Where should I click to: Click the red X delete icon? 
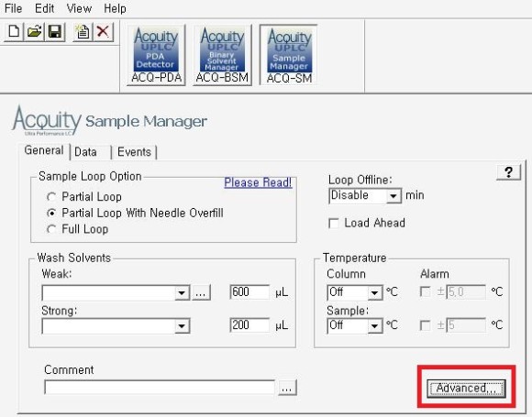[103, 31]
